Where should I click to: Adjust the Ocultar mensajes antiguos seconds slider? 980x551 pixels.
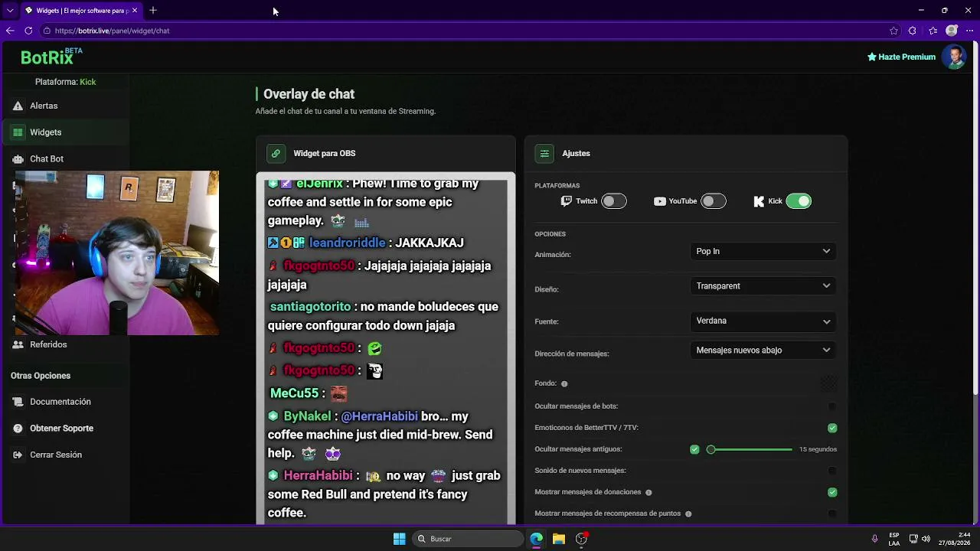click(x=750, y=449)
